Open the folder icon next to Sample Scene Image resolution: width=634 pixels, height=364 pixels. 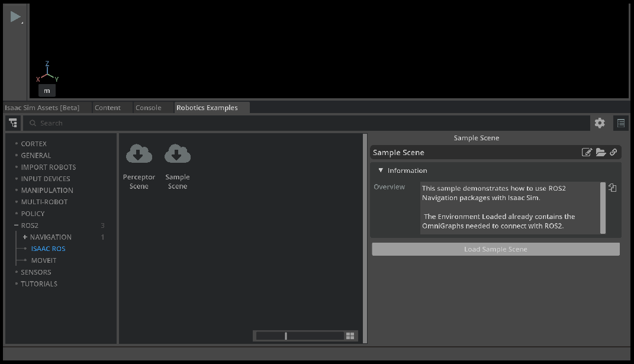tap(601, 152)
